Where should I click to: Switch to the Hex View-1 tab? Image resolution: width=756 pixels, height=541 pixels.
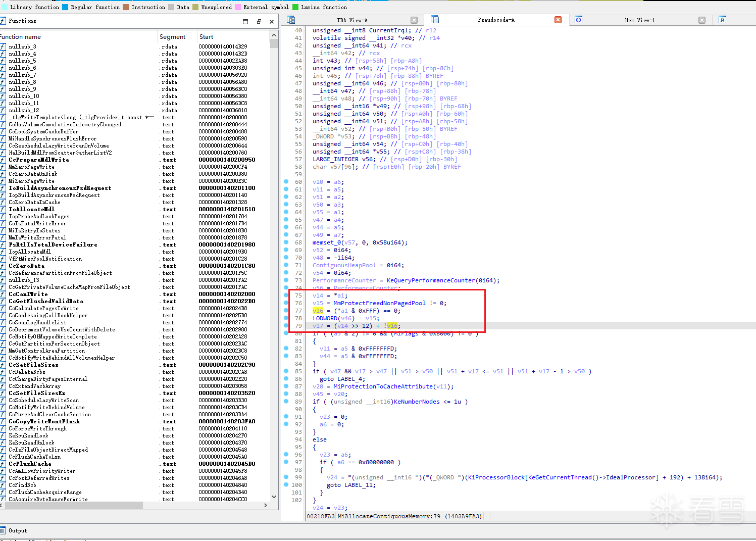pyautogui.click(x=639, y=20)
